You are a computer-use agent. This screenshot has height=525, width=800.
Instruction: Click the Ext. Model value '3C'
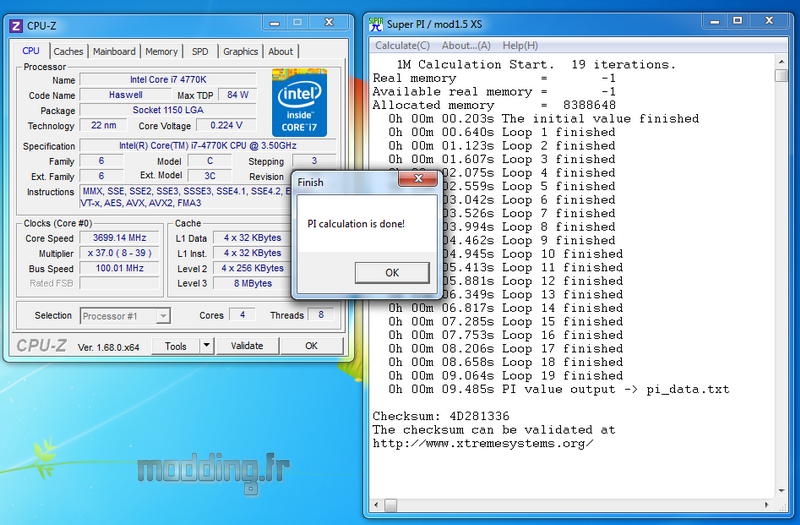210,176
